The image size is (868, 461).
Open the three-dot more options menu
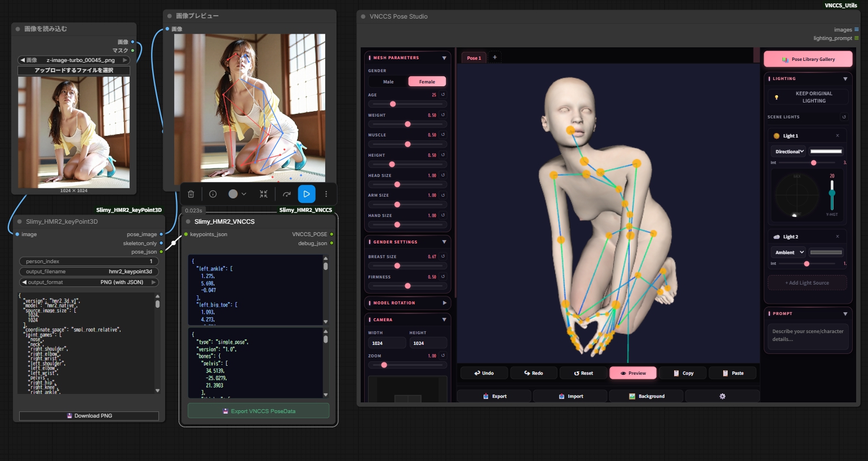[x=326, y=194]
